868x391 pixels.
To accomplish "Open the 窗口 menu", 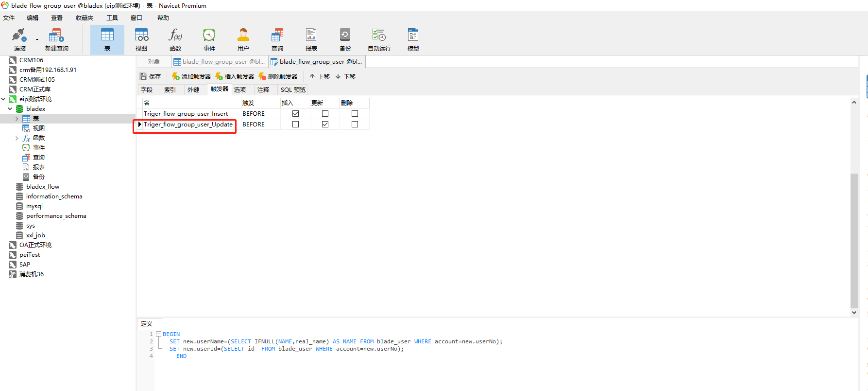I will pos(136,18).
